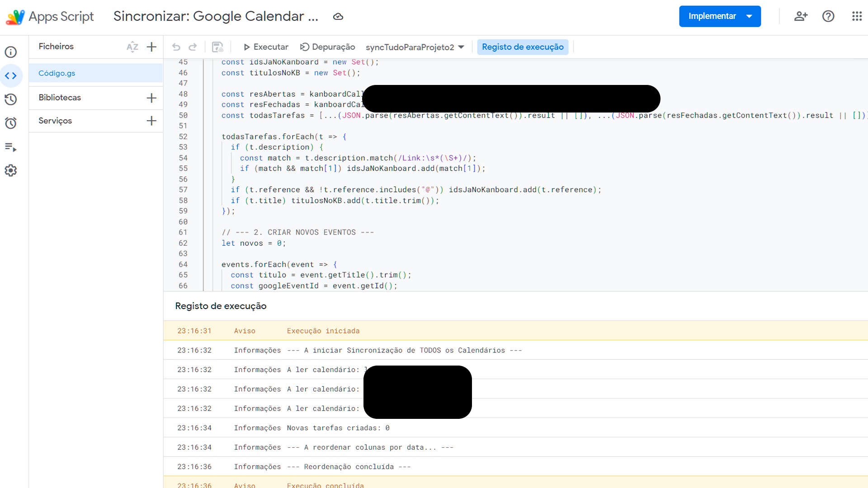Open project history icon in sidebar
The height and width of the screenshot is (488, 868).
(x=11, y=99)
